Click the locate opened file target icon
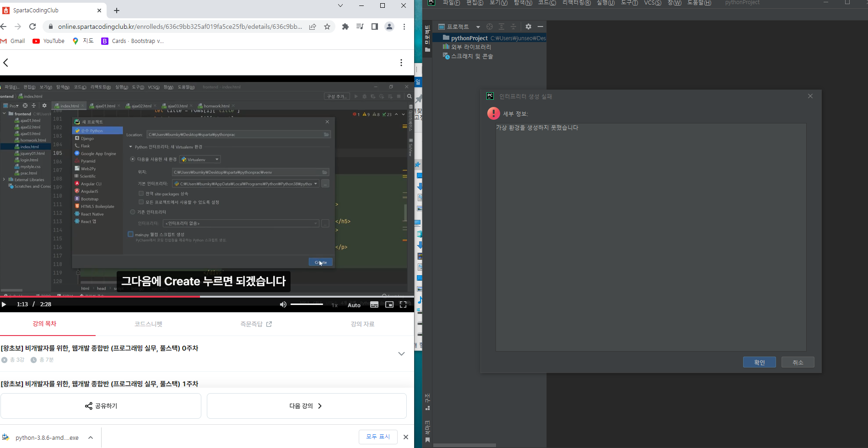The height and width of the screenshot is (448, 868). (x=490, y=27)
